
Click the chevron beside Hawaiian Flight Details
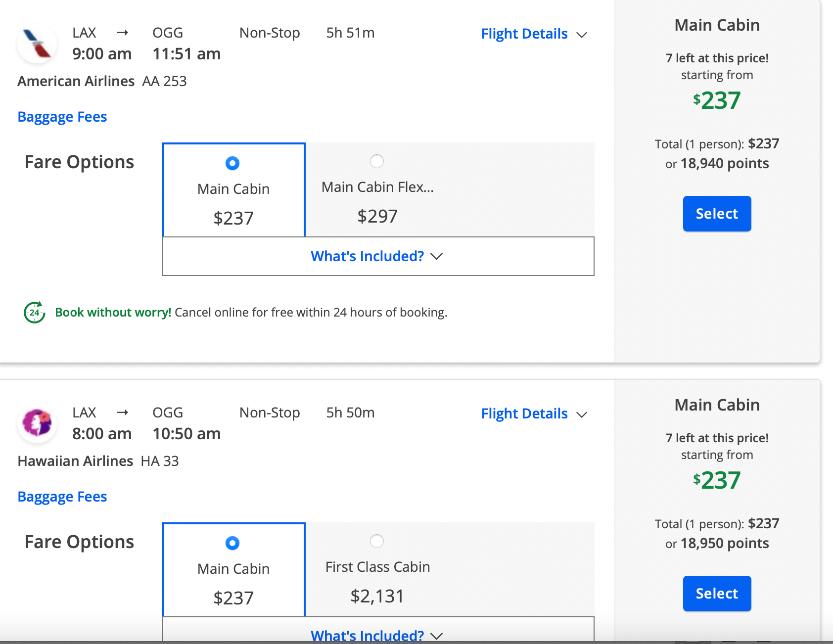(582, 414)
